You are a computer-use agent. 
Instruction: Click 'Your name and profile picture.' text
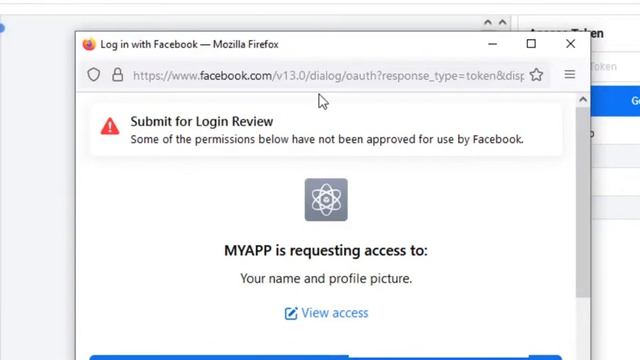(326, 279)
